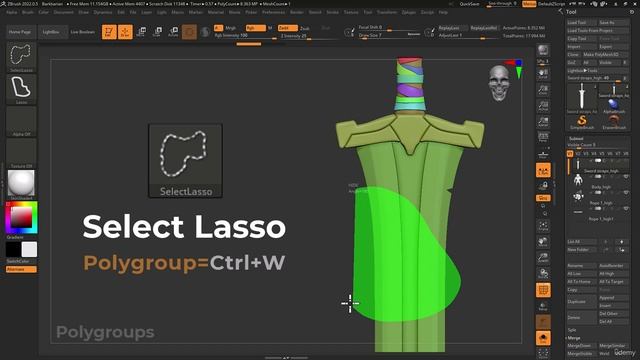Toggle the Gizmo 3D icon
Screen dimensions: 640x360
tap(189, 32)
